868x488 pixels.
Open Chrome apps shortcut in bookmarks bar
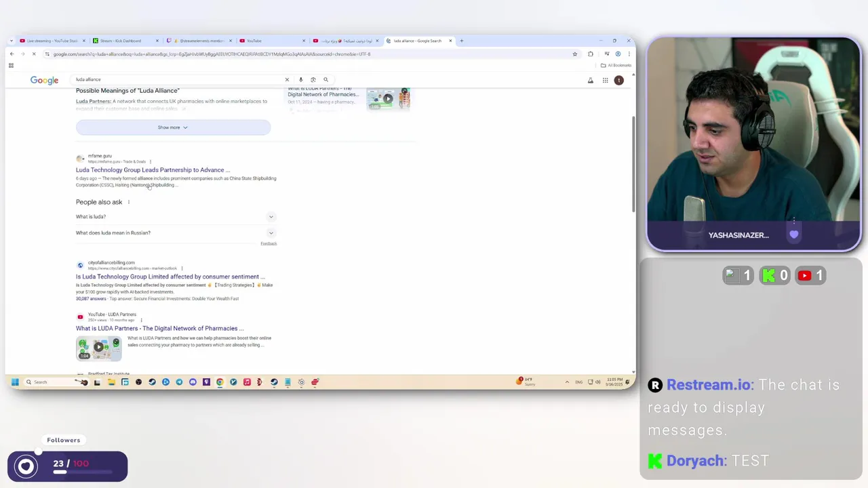tap(11, 65)
